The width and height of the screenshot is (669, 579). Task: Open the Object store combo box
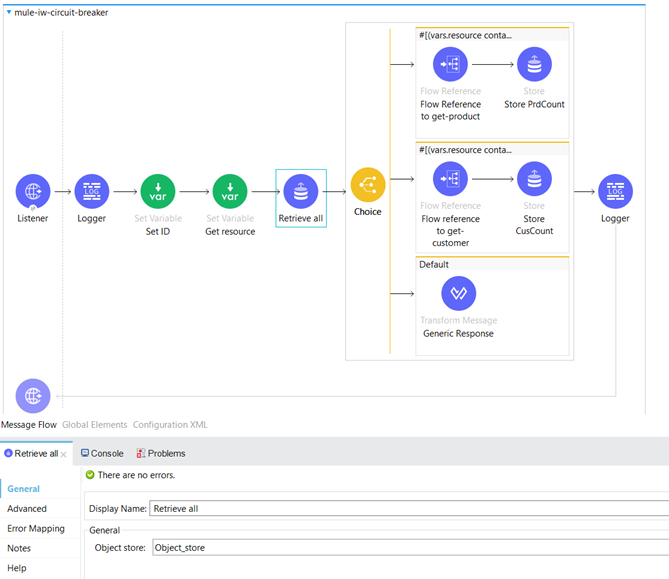point(410,548)
